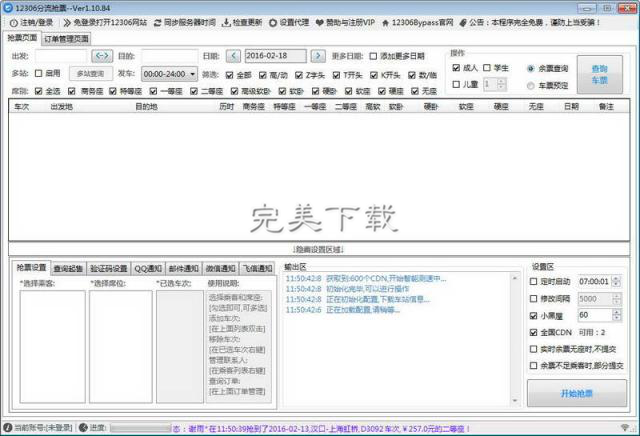Switch to 抢票页面 tab
This screenshot has width=640, height=436.
(22, 38)
